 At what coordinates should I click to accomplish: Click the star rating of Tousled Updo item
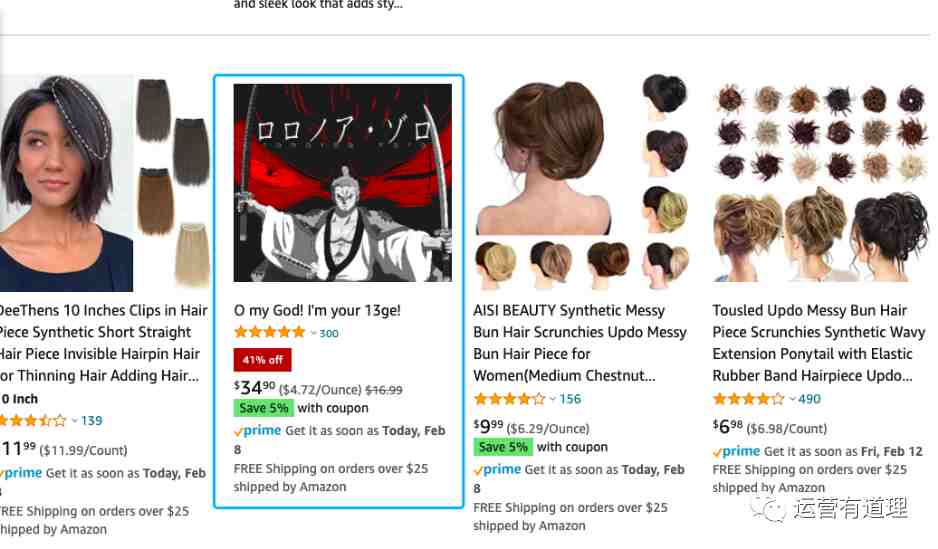coord(748,399)
